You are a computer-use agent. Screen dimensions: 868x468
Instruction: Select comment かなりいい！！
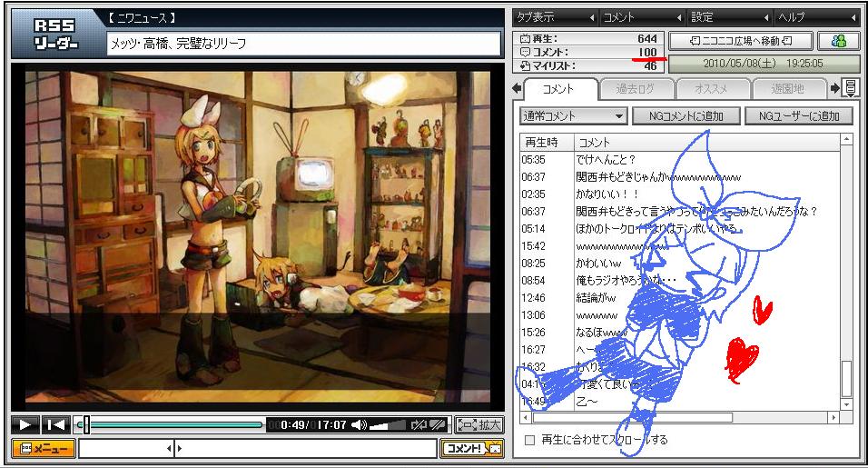tap(607, 194)
